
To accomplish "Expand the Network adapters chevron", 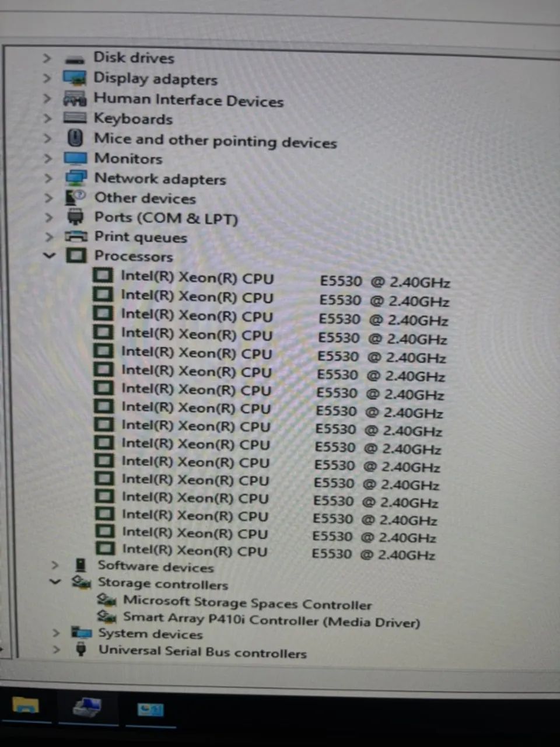I will click(48, 178).
